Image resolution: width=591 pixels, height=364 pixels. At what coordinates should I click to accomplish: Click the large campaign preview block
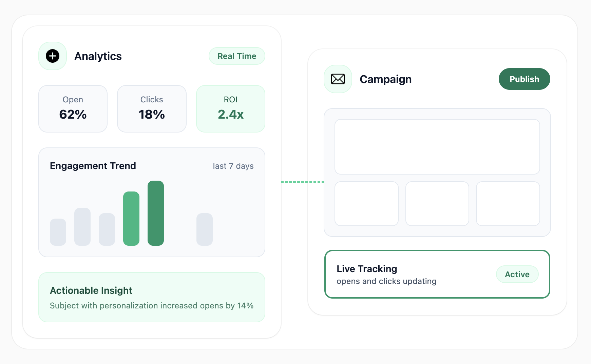tap(437, 147)
